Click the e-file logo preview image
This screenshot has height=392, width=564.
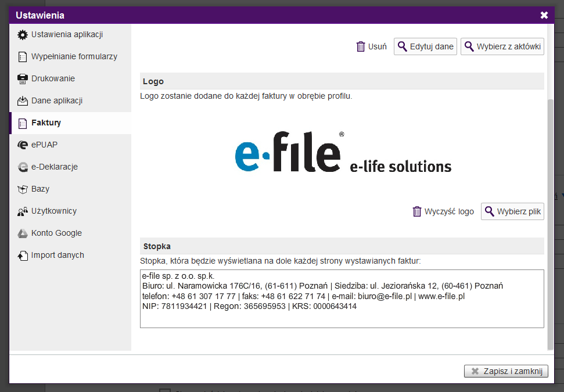pyautogui.click(x=343, y=153)
